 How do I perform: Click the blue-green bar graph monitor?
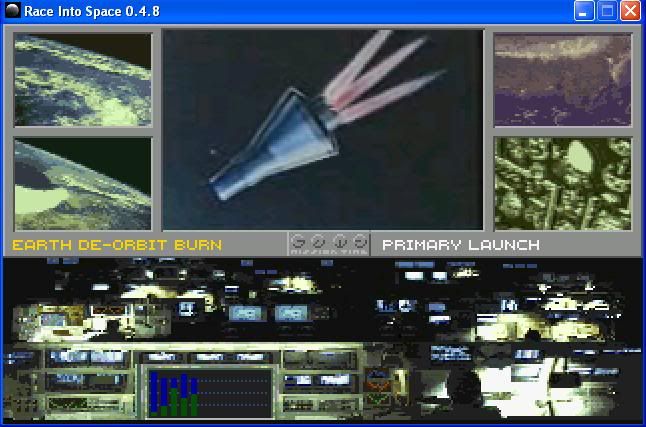(209, 393)
